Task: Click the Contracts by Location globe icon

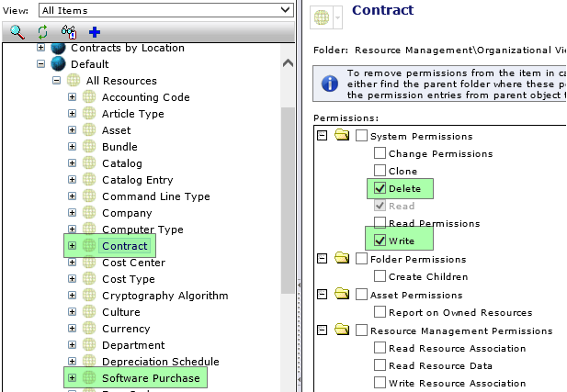Action: tap(58, 49)
